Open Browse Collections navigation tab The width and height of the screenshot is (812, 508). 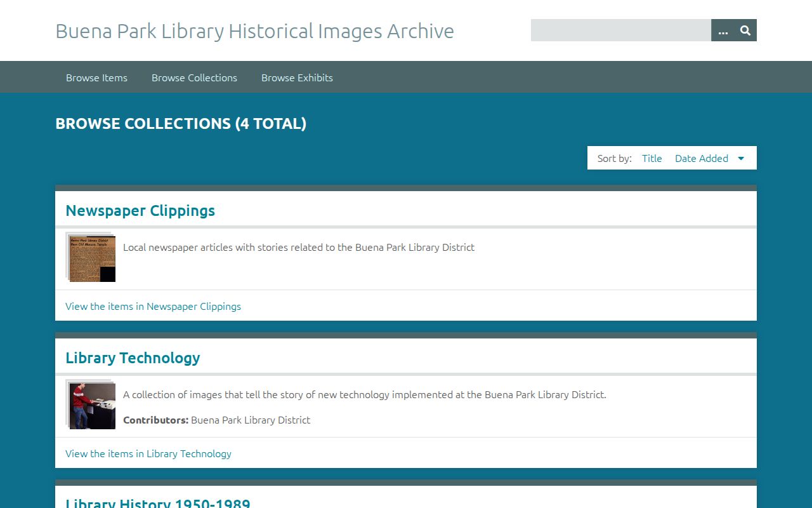pyautogui.click(x=194, y=77)
